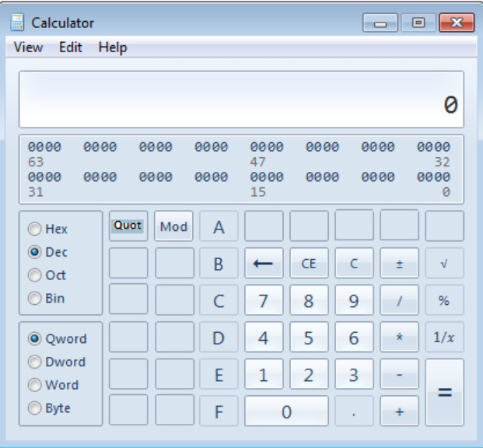Screen dimensions: 483x448
Task: Click the plus button
Action: click(399, 411)
